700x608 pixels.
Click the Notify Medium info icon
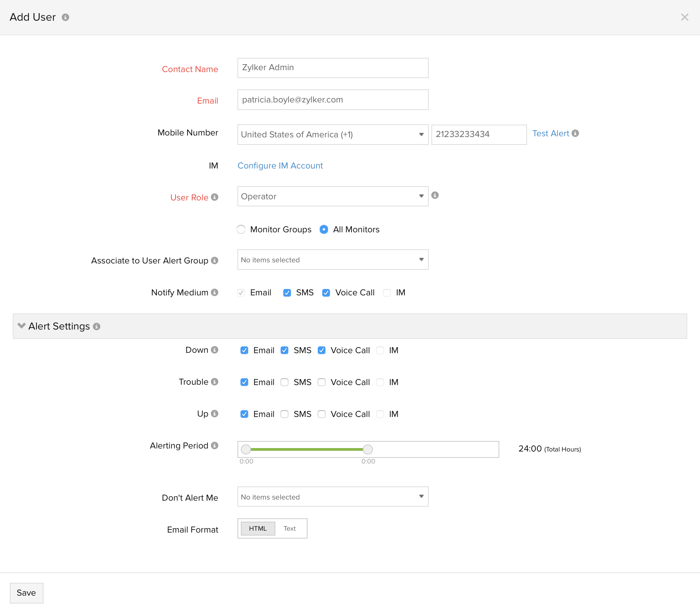(215, 292)
